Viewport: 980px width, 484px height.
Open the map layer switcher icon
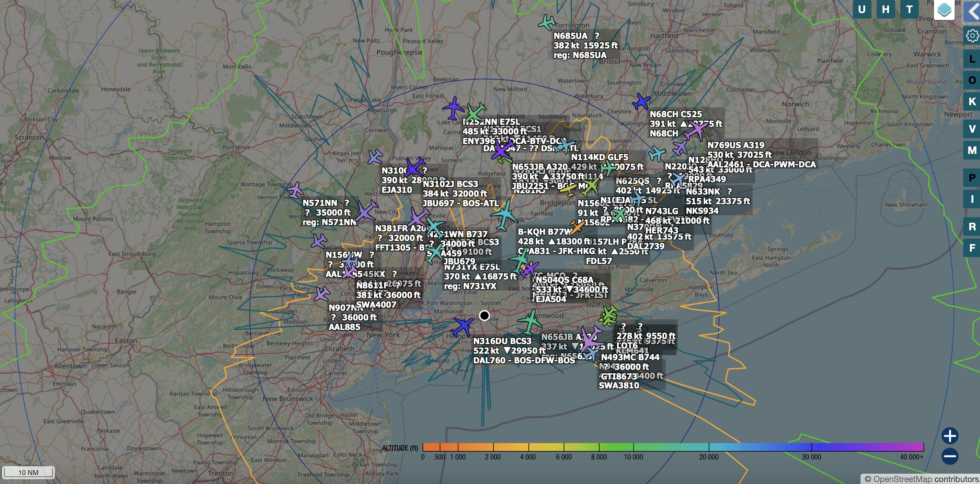point(944,10)
